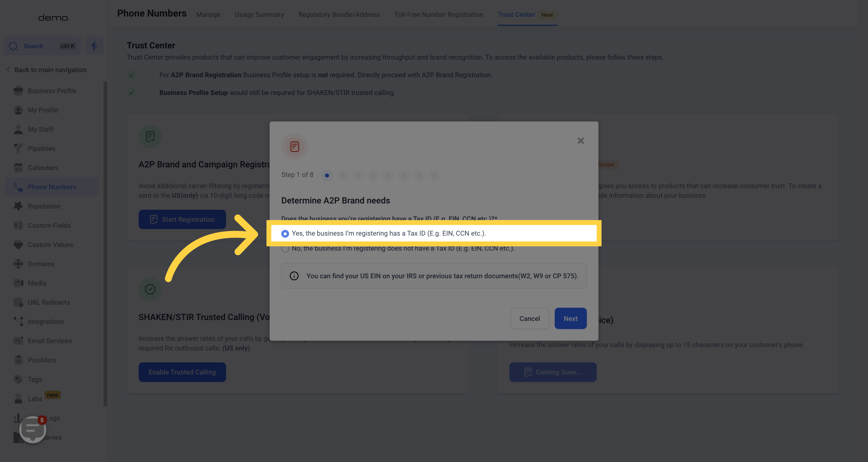Click the A2P Brand Registration form icon

pos(295,146)
